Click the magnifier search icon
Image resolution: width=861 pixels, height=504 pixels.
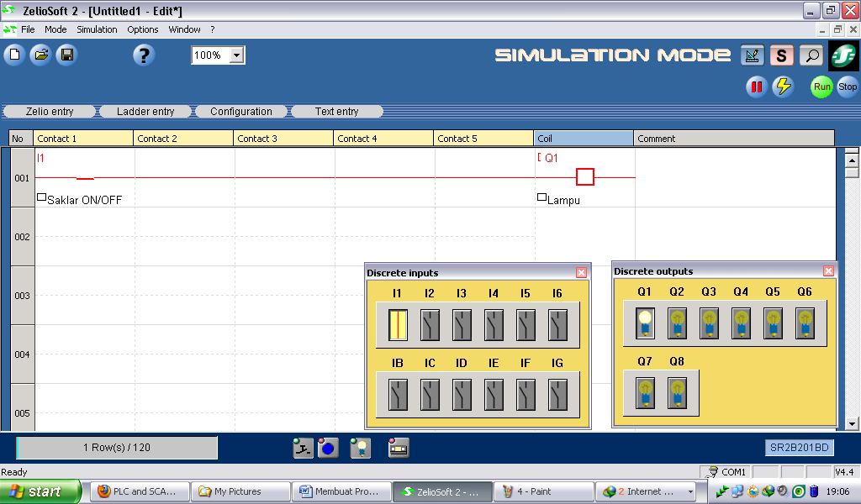(811, 55)
